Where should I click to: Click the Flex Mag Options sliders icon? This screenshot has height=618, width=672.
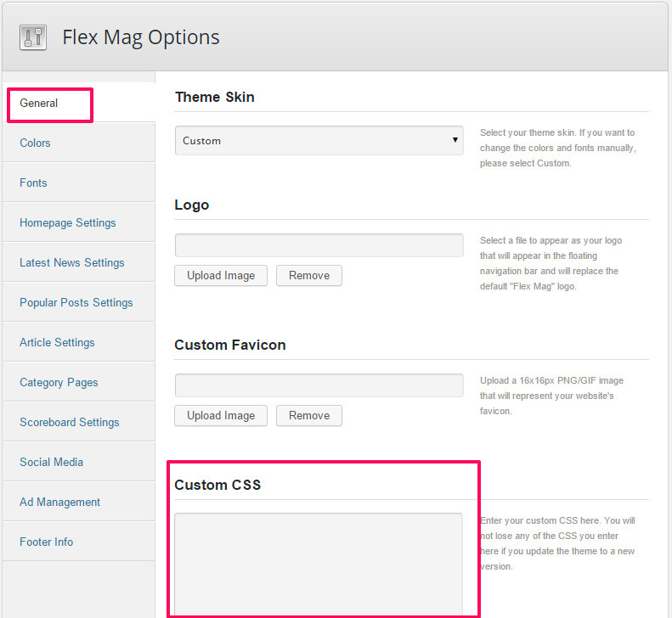tap(33, 37)
